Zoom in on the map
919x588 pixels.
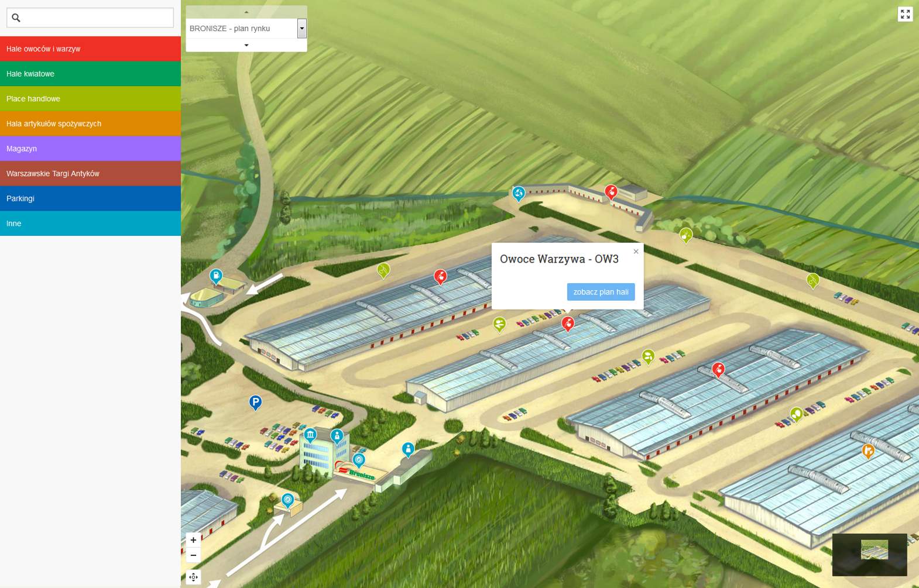[193, 540]
